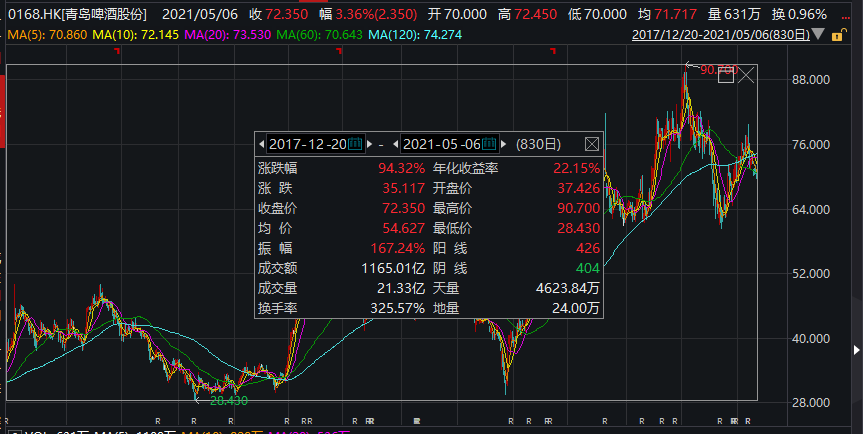
Task: Click 成交量 value 21.33亿
Action: (401, 288)
